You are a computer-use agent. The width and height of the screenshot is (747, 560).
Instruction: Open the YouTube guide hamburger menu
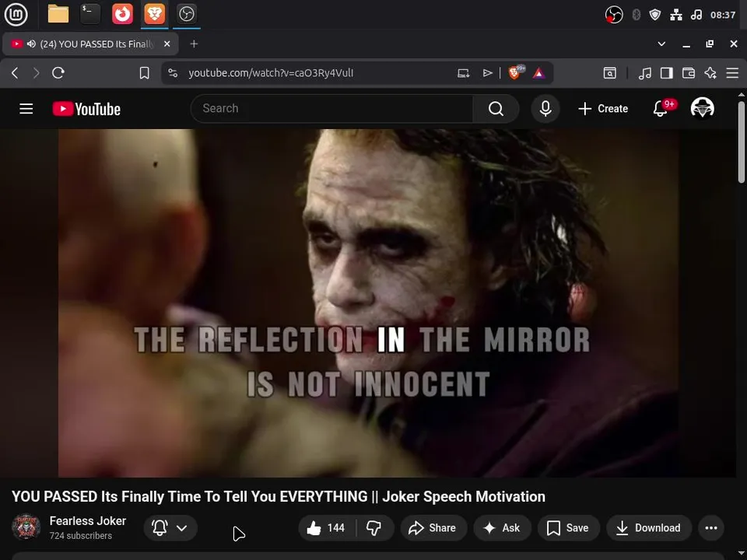coord(26,109)
